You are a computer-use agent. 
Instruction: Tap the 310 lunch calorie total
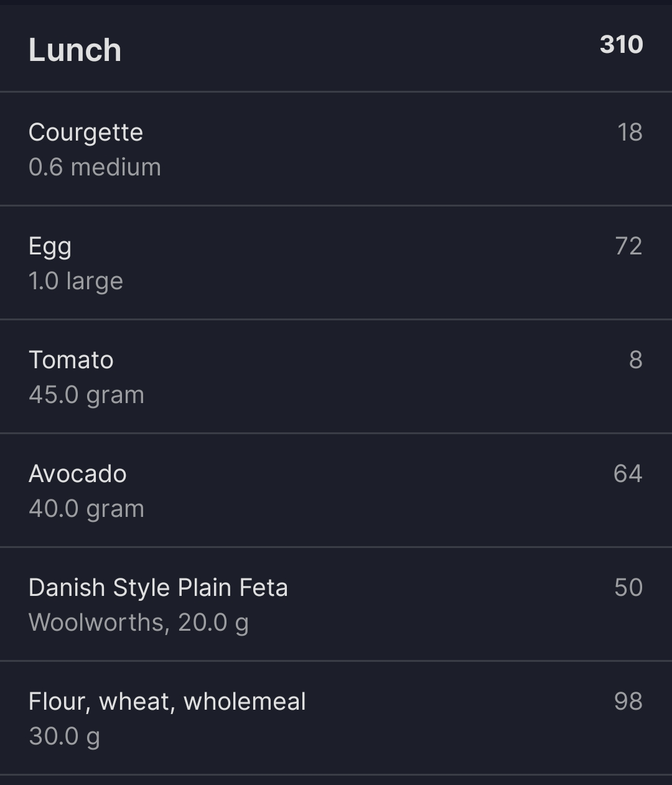621,45
